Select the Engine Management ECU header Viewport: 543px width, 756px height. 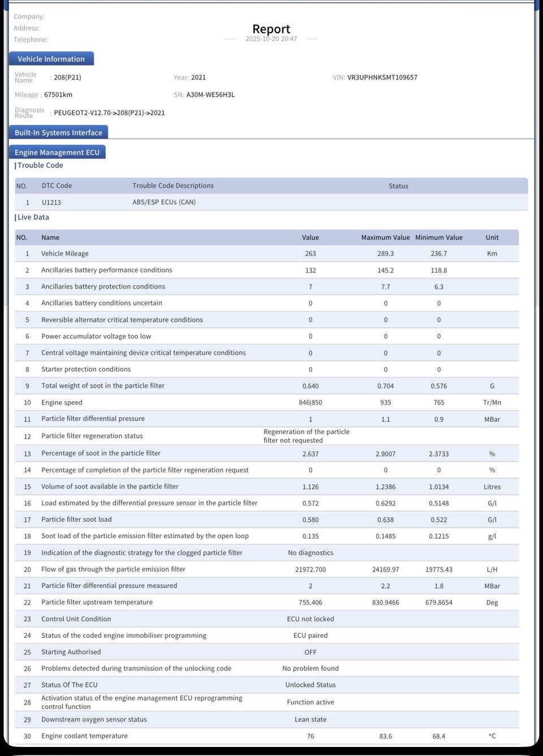coord(57,152)
